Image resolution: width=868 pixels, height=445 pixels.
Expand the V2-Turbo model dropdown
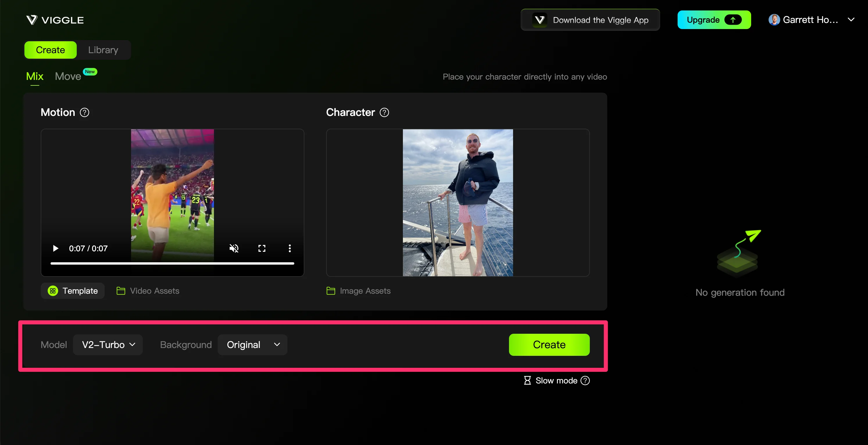click(108, 345)
